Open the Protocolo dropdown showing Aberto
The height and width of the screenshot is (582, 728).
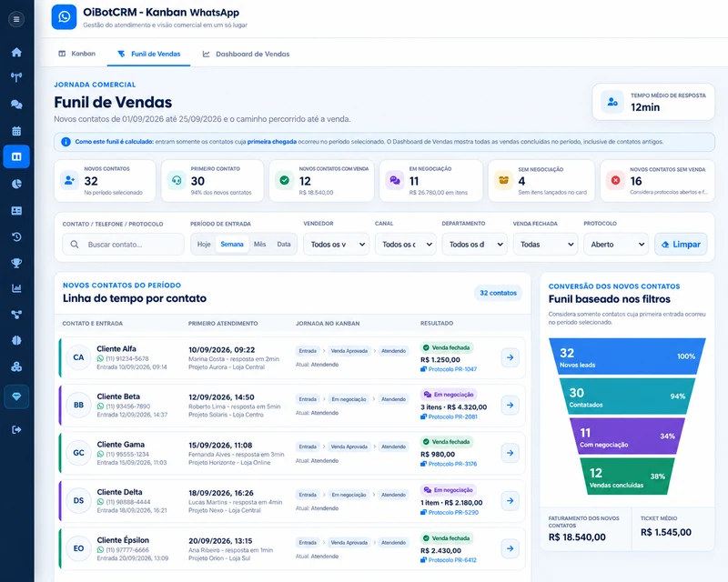(616, 244)
